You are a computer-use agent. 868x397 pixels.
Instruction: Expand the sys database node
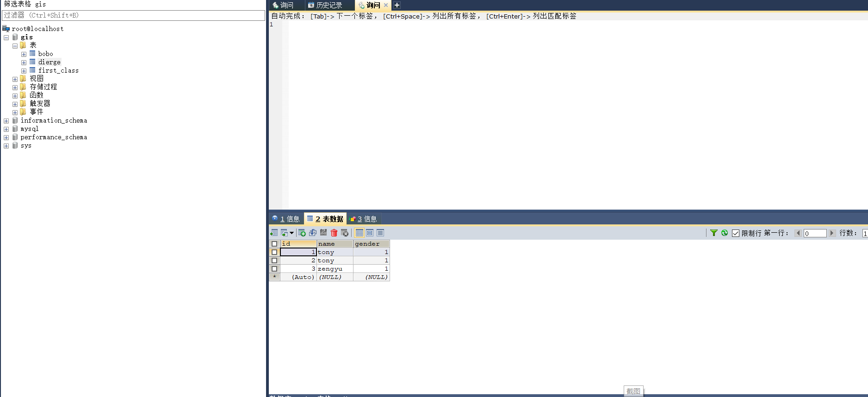(6, 146)
